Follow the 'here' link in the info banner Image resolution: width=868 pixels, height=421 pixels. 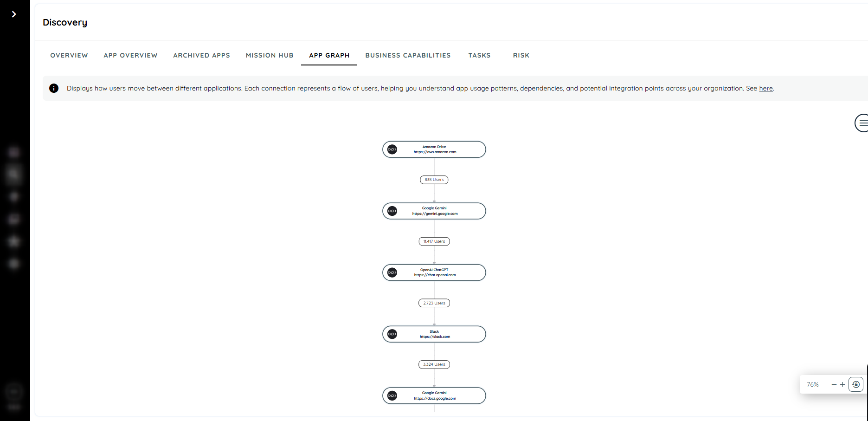point(766,88)
